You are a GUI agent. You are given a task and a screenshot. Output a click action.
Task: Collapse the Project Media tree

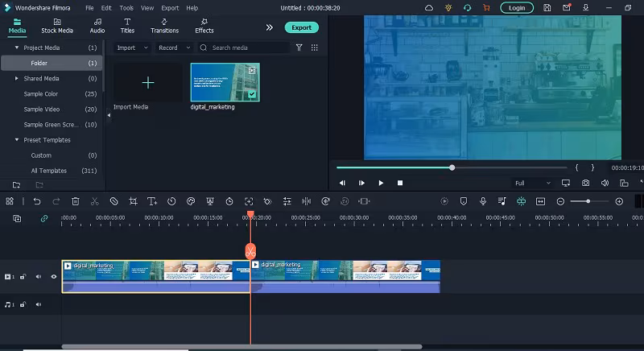coord(17,47)
